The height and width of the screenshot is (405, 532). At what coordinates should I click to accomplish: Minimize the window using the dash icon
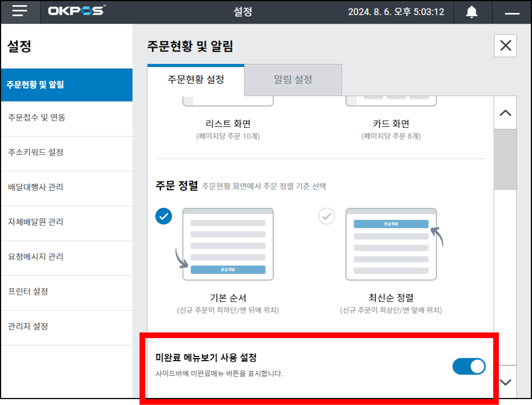point(512,13)
